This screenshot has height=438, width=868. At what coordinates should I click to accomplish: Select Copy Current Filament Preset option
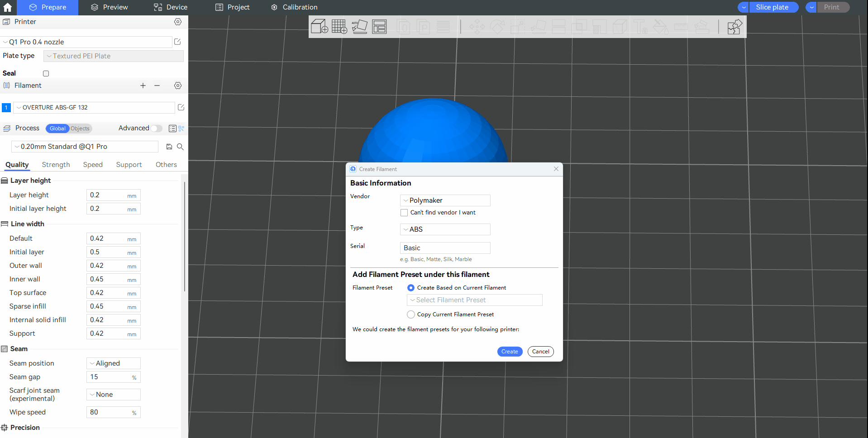tap(411, 314)
